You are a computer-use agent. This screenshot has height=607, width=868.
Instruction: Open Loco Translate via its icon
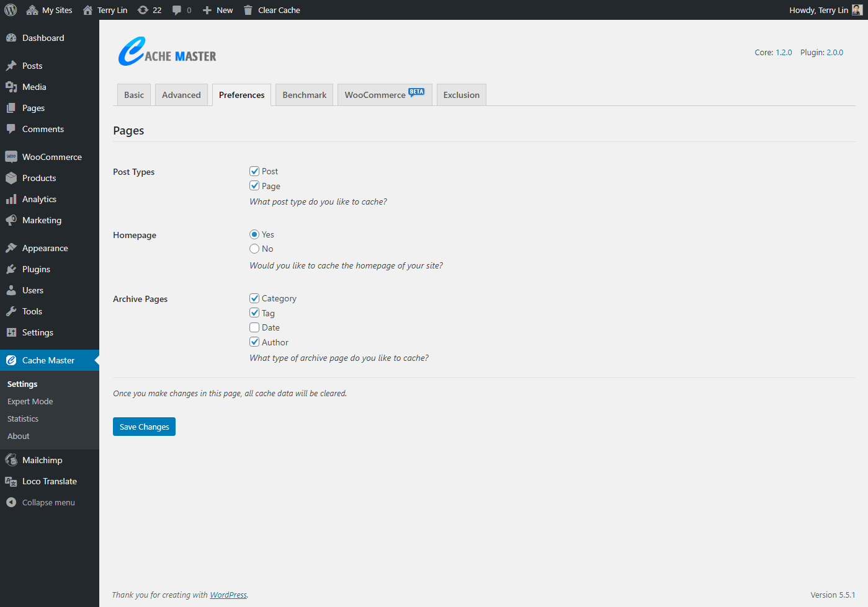[11, 481]
